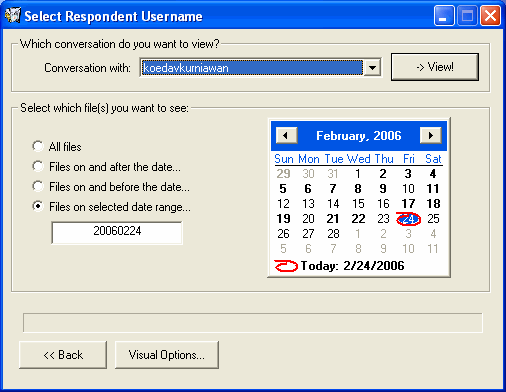
Task: Select February 25 in the calendar
Action: point(433,219)
